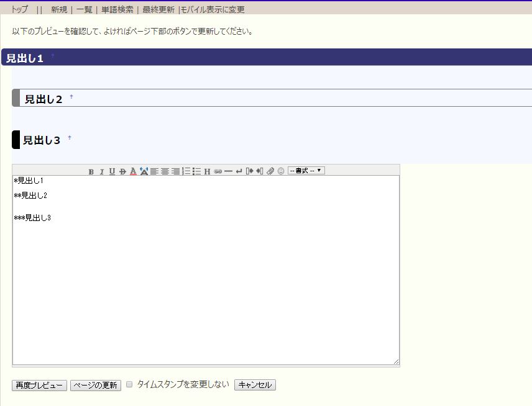Insert a hyperlink with the chain icon

coord(218,171)
